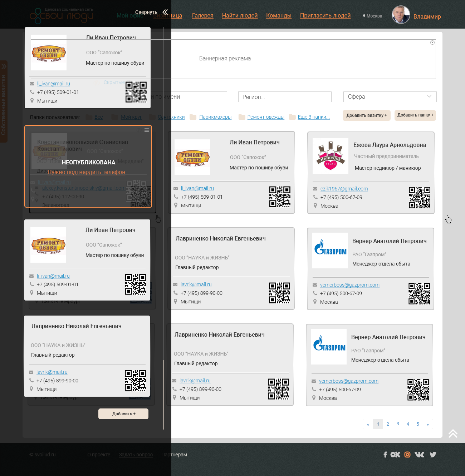465x476 pixels.
Task: Click the Регион input field
Action: 284,97
